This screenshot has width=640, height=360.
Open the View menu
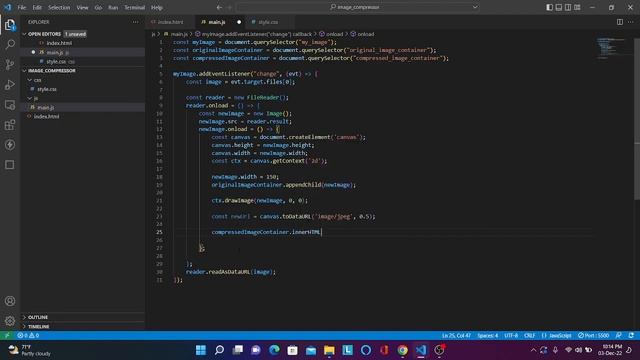click(82, 7)
